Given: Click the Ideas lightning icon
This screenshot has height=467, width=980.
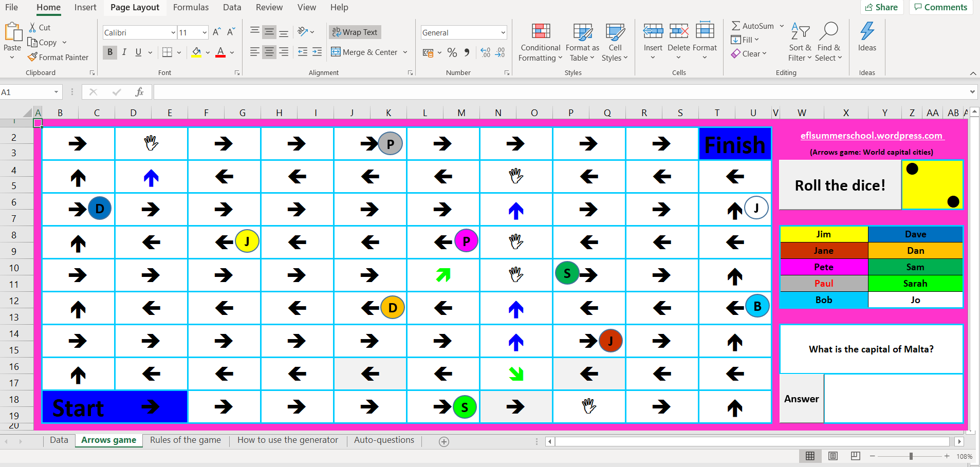Looking at the screenshot, I should [867, 31].
